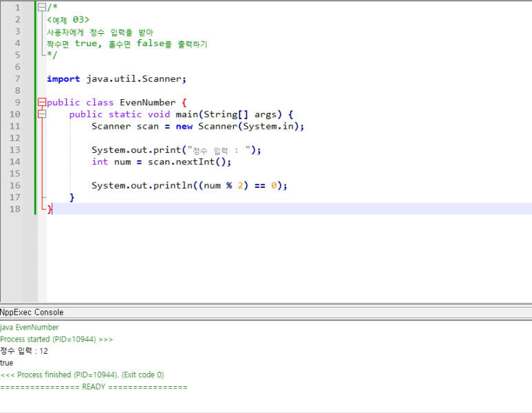Click the 'true' output in the console

click(6, 363)
